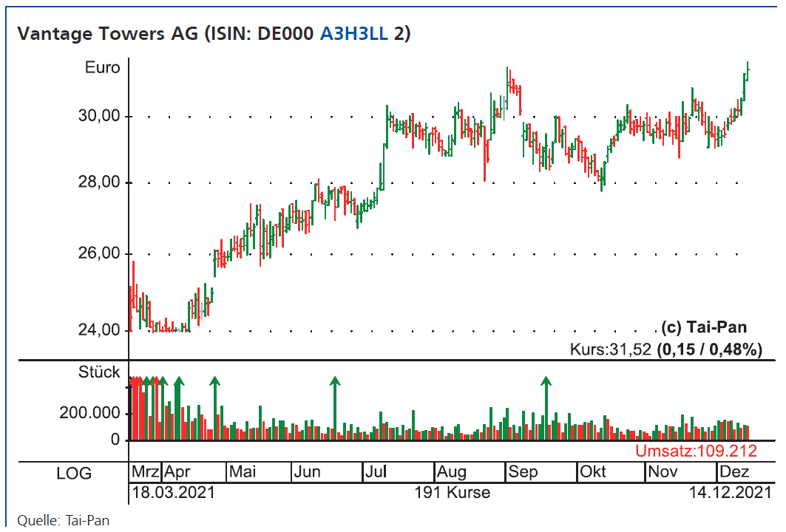Click the start date 18.03.2021
The height and width of the screenshot is (532, 786).
point(173,492)
